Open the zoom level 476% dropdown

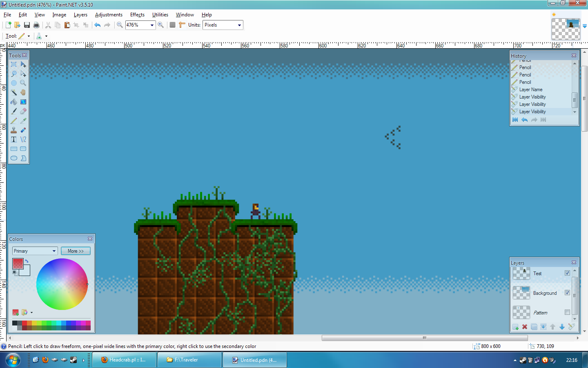152,25
